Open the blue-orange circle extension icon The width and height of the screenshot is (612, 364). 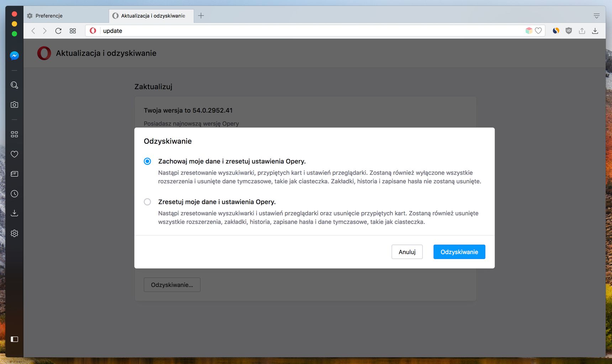tap(556, 31)
